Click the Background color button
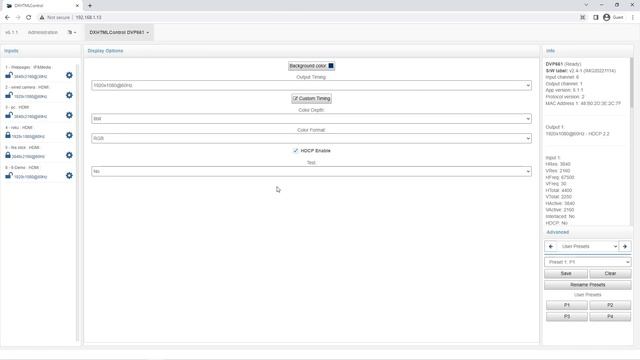Screen dimensions: 640x360 [311, 66]
